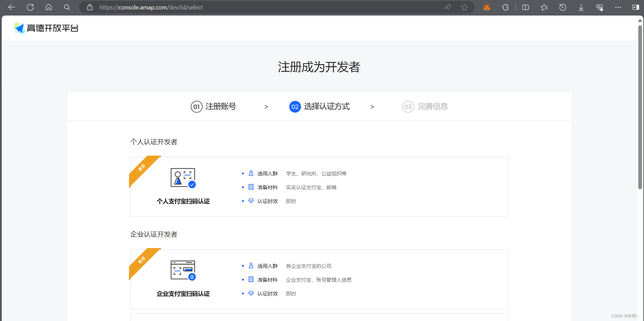
Task: Go to the browser home page
Action: coord(49,7)
